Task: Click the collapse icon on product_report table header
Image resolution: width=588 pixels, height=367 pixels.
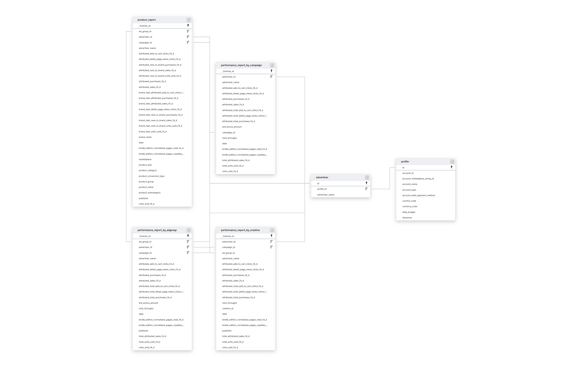Action: pos(189,19)
